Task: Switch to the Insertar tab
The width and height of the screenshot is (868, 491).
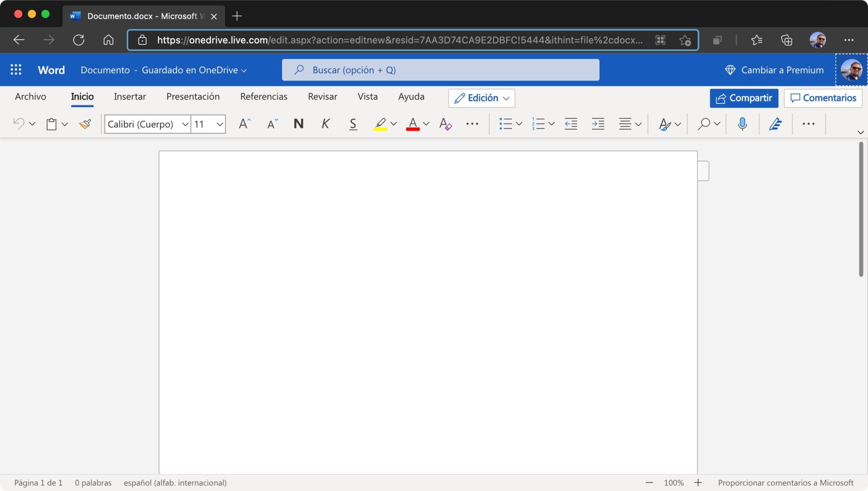Action: click(130, 96)
